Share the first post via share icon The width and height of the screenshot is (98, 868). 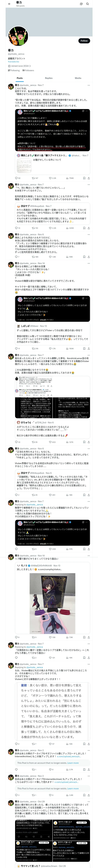coord(89,178)
